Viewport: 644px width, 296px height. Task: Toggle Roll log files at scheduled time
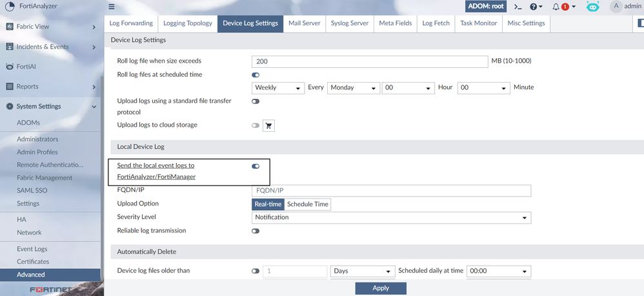tap(256, 75)
